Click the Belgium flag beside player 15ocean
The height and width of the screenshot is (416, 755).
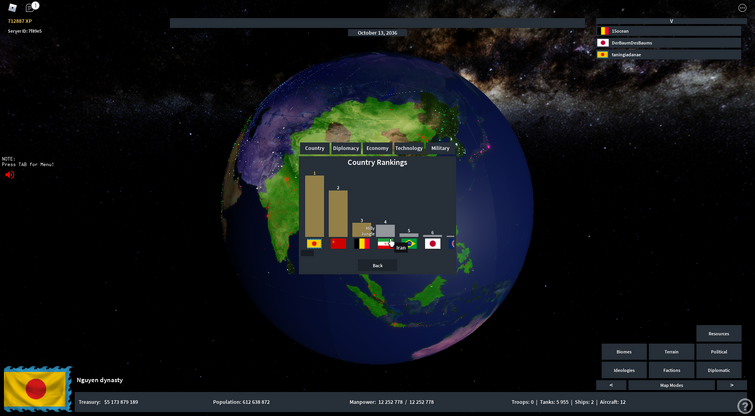click(603, 31)
